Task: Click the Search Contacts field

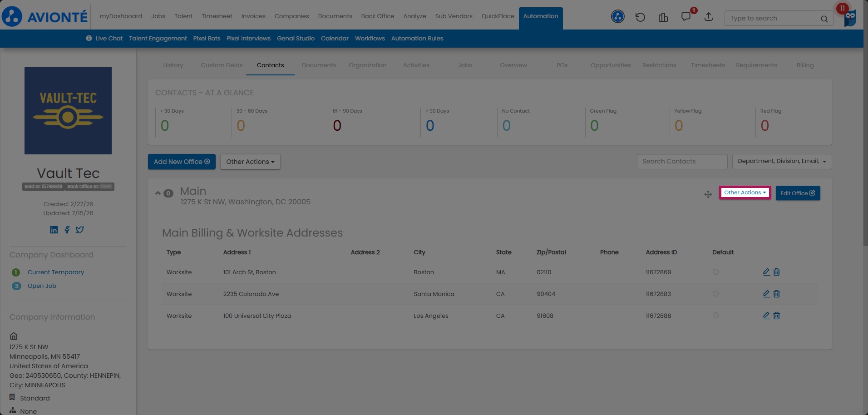Action: (682, 161)
